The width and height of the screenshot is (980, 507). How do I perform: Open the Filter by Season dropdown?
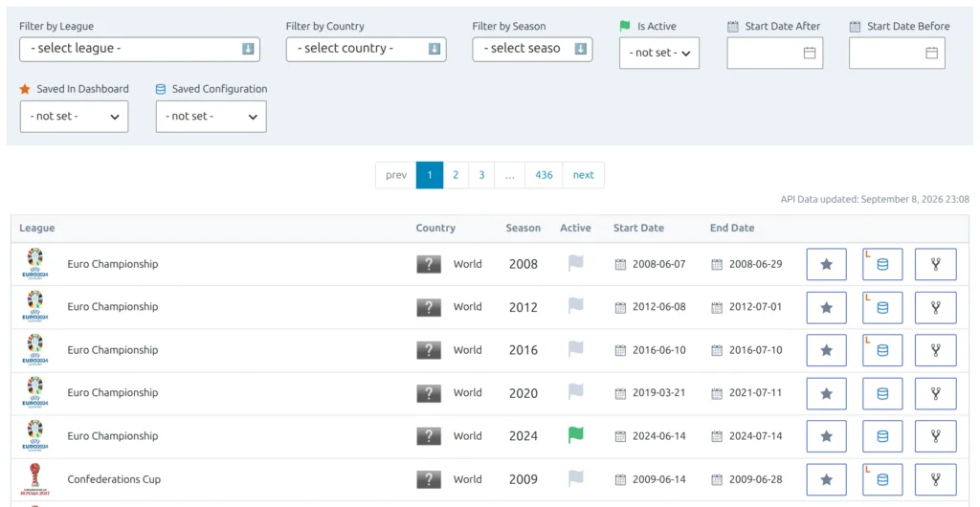pyautogui.click(x=532, y=49)
